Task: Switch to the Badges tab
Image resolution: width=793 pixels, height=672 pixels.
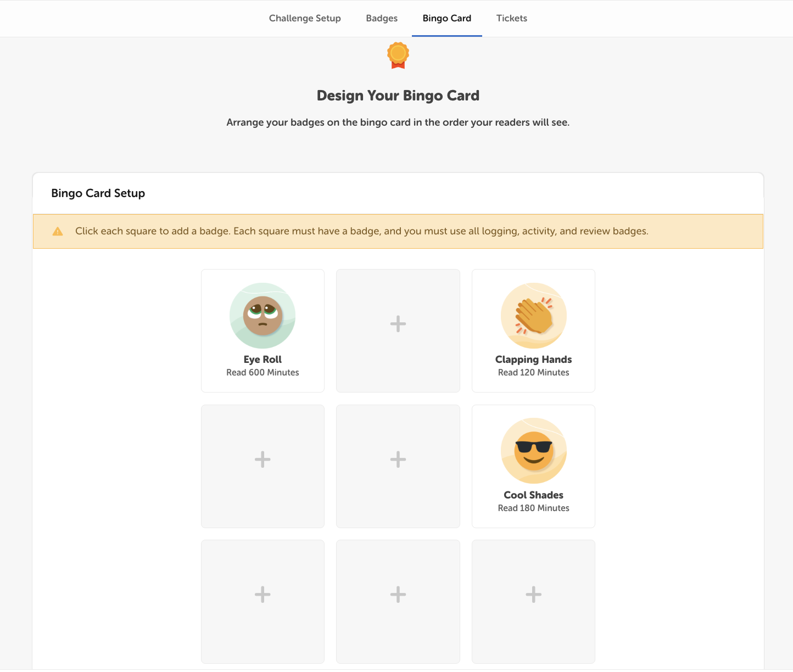Action: [x=381, y=18]
